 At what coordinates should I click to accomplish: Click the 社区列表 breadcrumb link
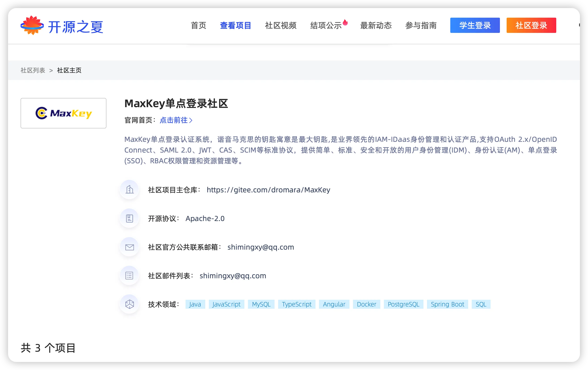click(33, 70)
